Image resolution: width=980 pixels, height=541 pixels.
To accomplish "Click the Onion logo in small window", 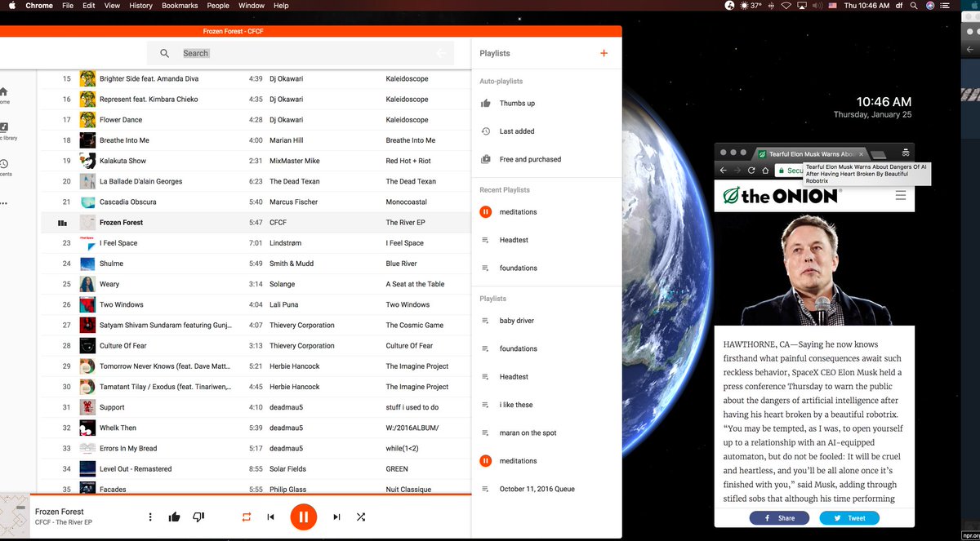I will [782, 196].
